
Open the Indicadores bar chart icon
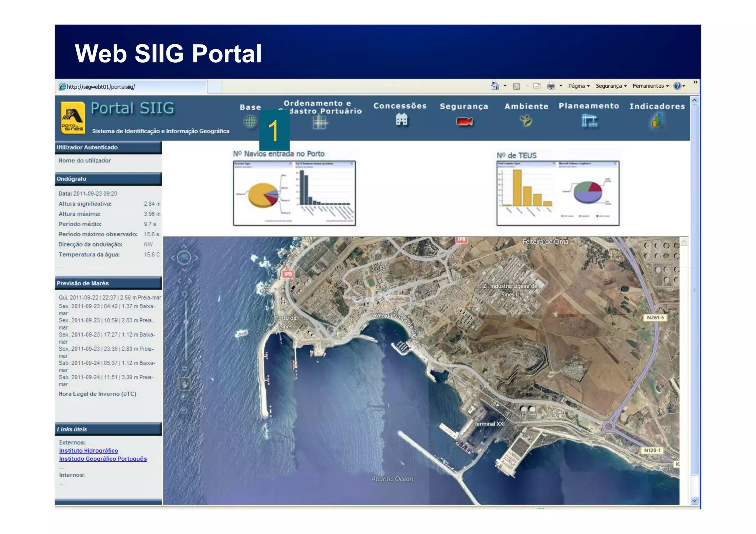pyautogui.click(x=657, y=120)
